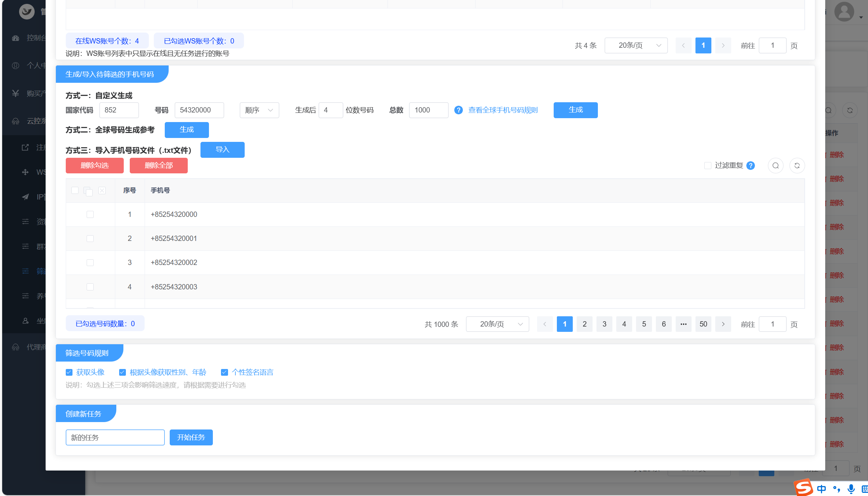Click the next page arrow in the WS account pagination

pyautogui.click(x=723, y=45)
